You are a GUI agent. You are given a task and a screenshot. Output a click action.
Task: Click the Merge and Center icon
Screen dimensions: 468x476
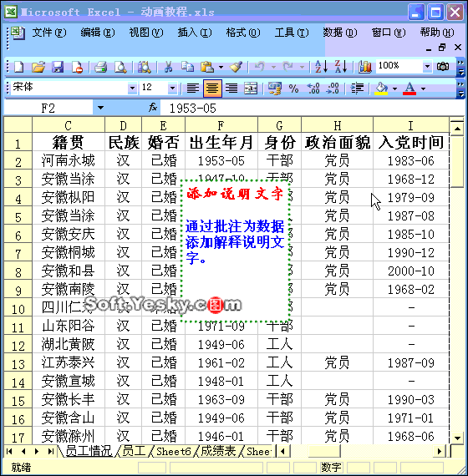(x=251, y=89)
